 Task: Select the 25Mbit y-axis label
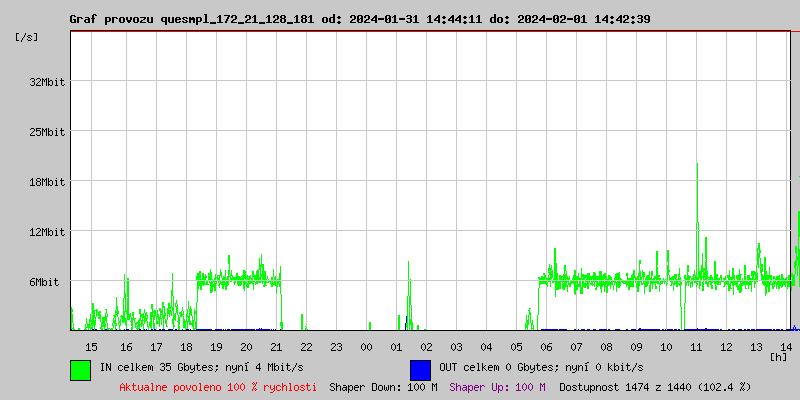(47, 132)
